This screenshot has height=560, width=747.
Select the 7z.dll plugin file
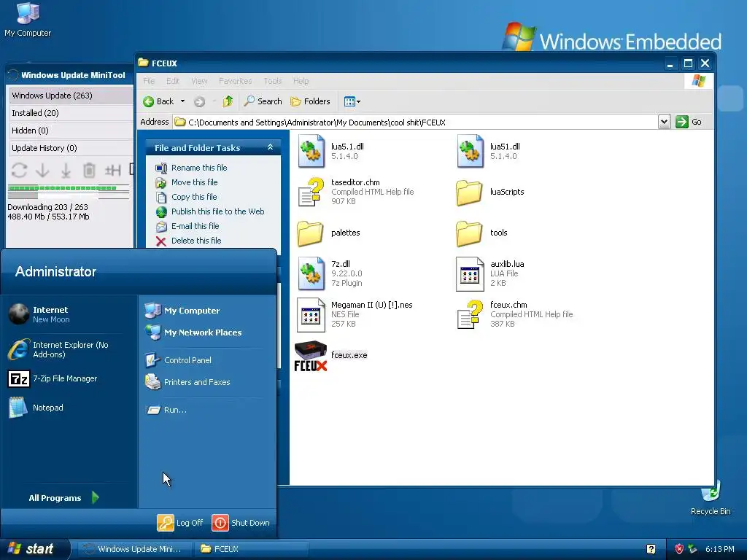311,273
